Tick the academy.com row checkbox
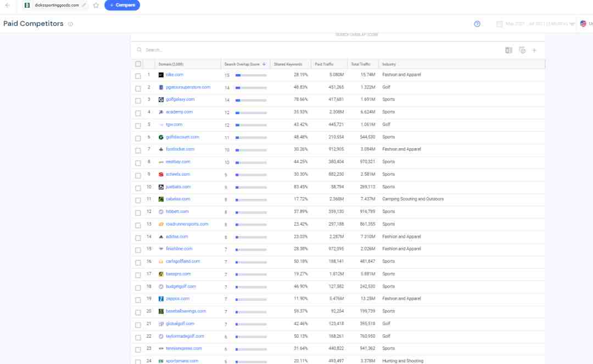The width and height of the screenshot is (593, 364). [x=138, y=113]
